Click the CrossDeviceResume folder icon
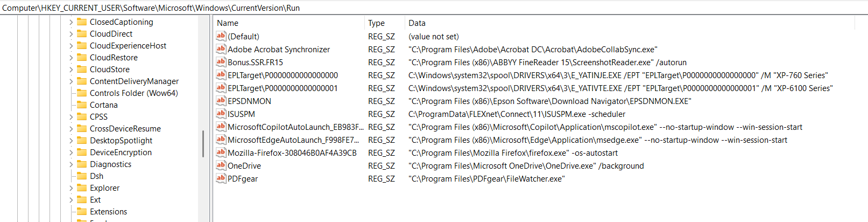Image resolution: width=868 pixels, height=222 pixels. (82, 128)
